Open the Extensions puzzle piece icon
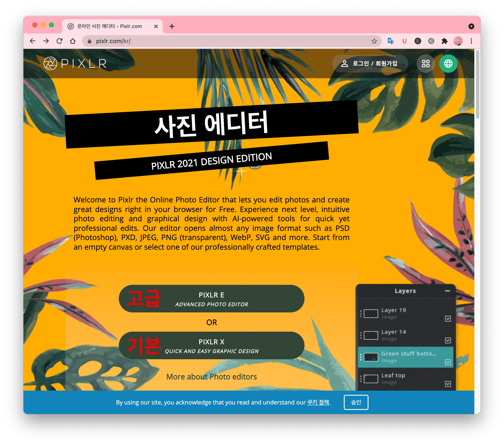 444,41
